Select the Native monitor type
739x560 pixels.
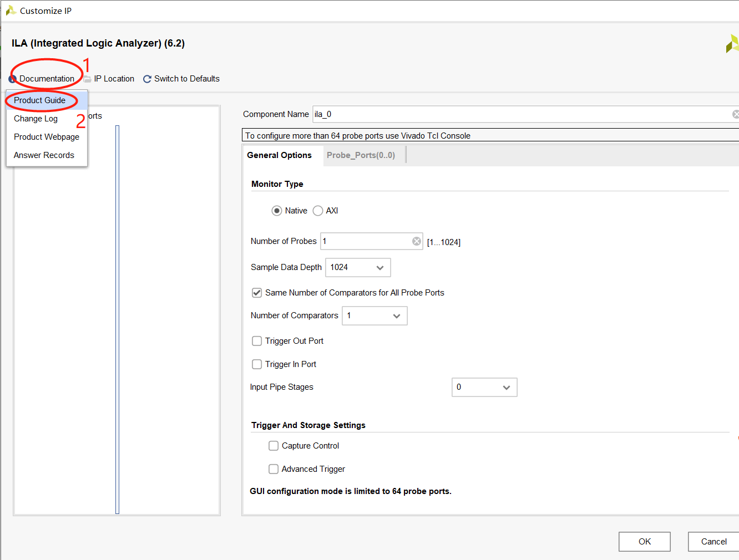(x=277, y=211)
